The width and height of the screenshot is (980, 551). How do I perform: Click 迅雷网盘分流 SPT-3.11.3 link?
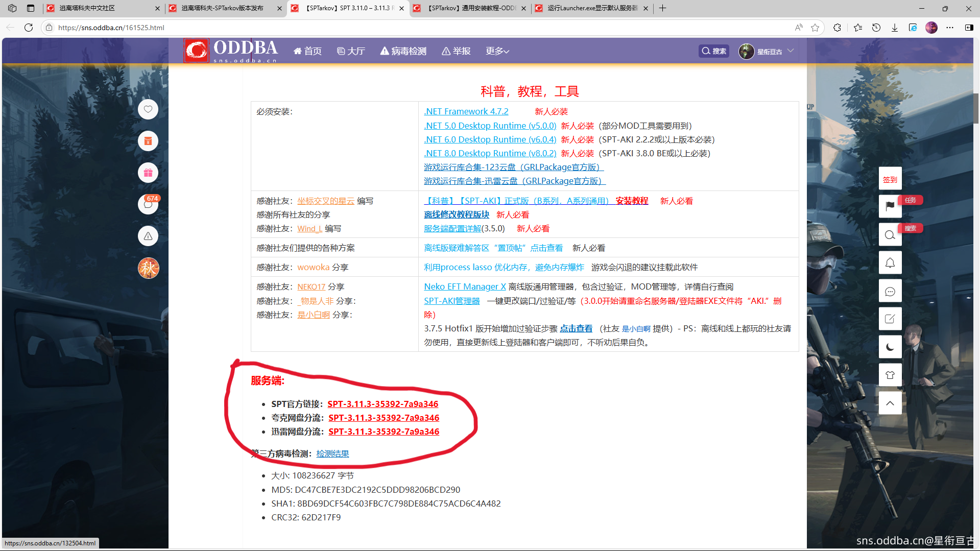[x=384, y=432]
